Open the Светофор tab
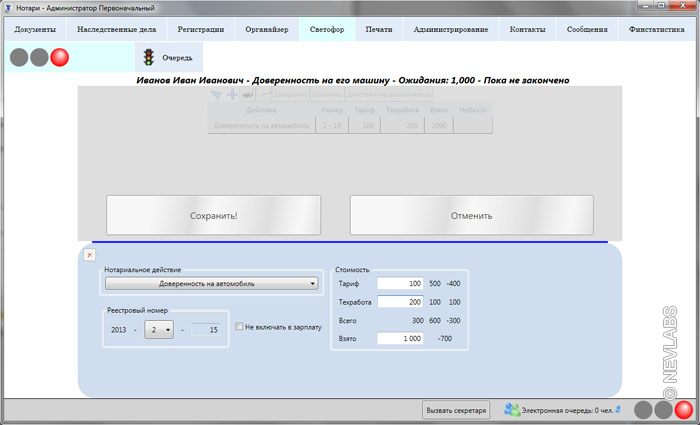 coord(326,29)
